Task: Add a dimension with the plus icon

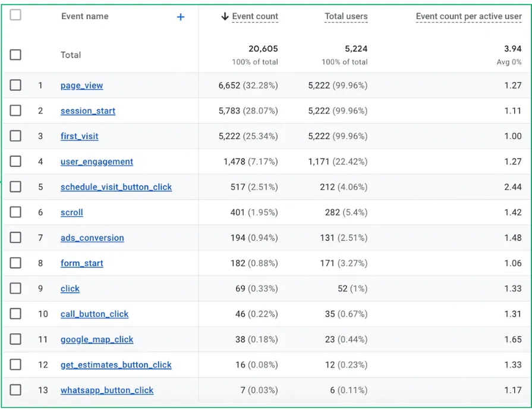Action: pyautogui.click(x=181, y=17)
